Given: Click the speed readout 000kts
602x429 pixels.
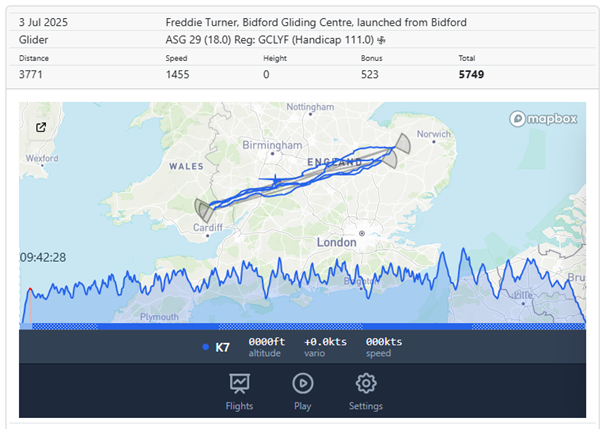Looking at the screenshot, I should click(x=383, y=342).
